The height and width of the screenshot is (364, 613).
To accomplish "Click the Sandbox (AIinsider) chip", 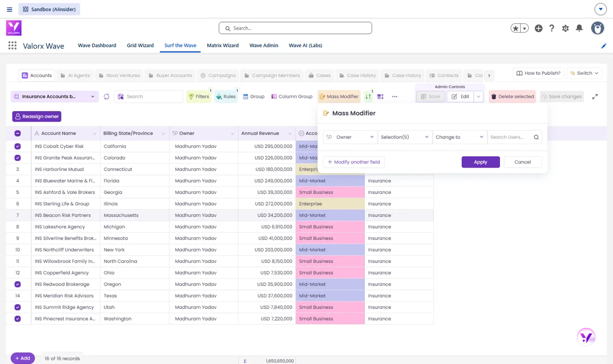I will 49,9.
